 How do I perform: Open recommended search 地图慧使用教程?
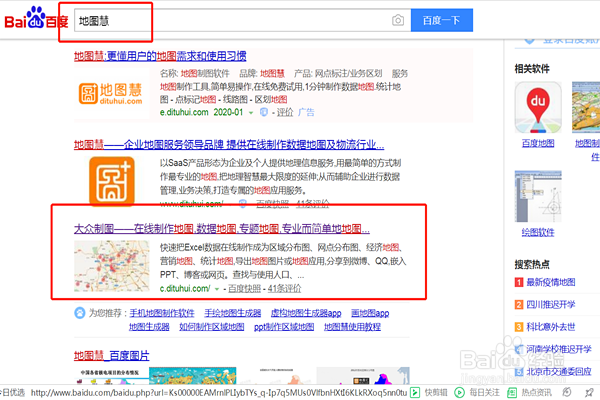[352, 327]
